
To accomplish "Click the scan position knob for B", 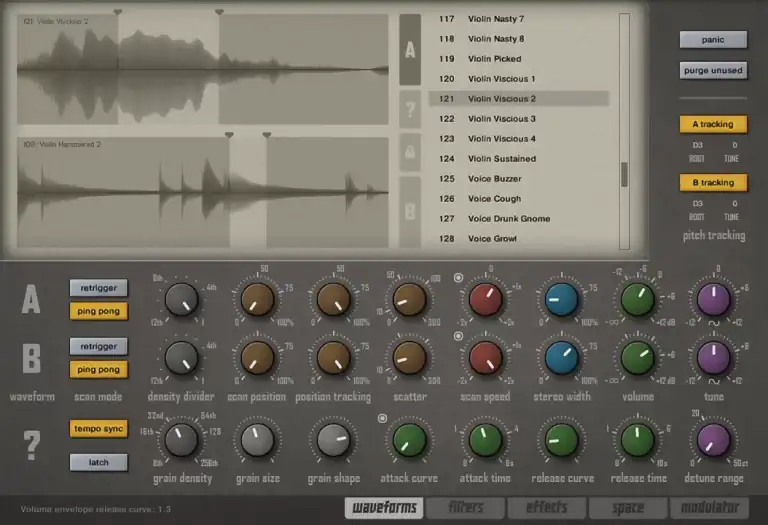I will point(258,358).
